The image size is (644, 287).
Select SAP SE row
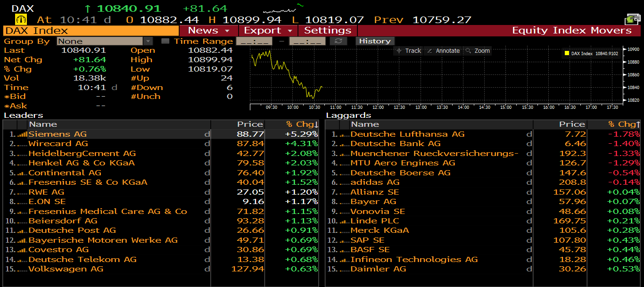click(x=483, y=240)
